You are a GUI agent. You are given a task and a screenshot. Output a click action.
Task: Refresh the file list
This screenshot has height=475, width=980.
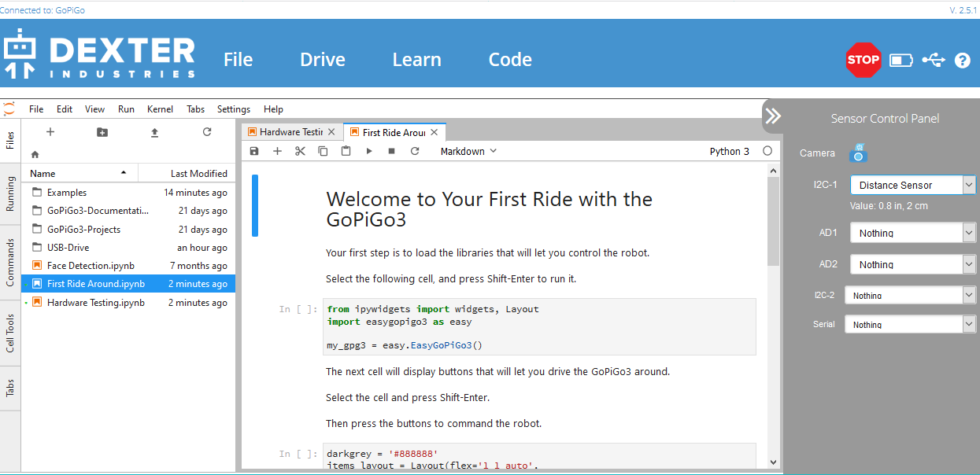pyautogui.click(x=207, y=132)
